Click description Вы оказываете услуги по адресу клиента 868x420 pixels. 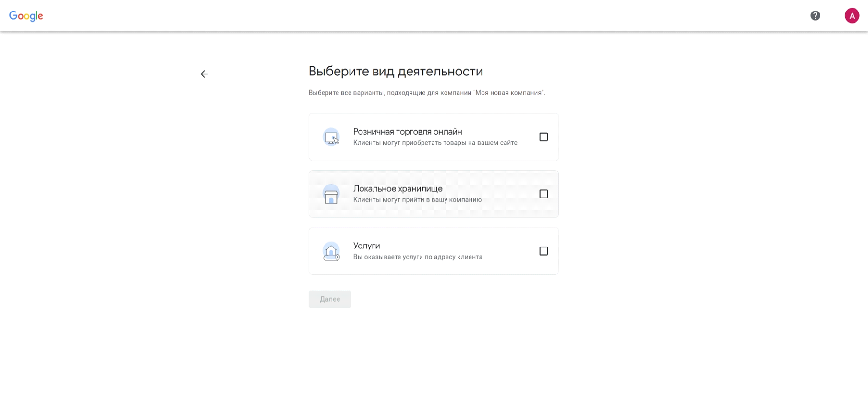point(418,257)
